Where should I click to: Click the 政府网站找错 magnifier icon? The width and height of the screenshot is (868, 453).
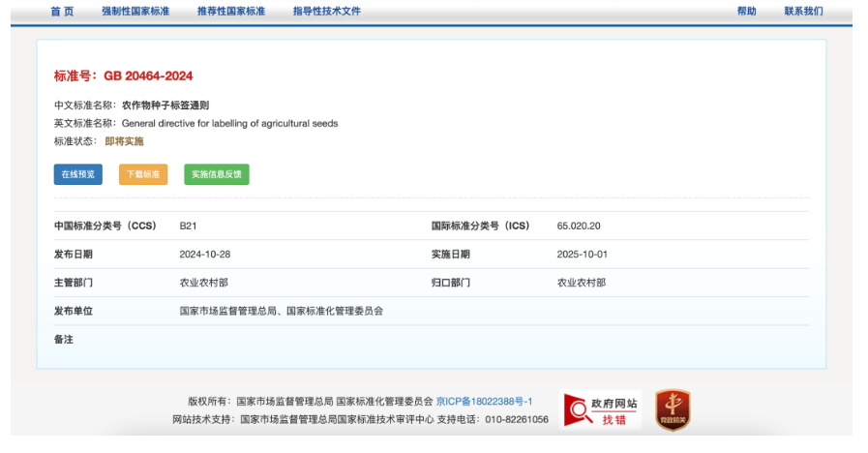point(579,410)
